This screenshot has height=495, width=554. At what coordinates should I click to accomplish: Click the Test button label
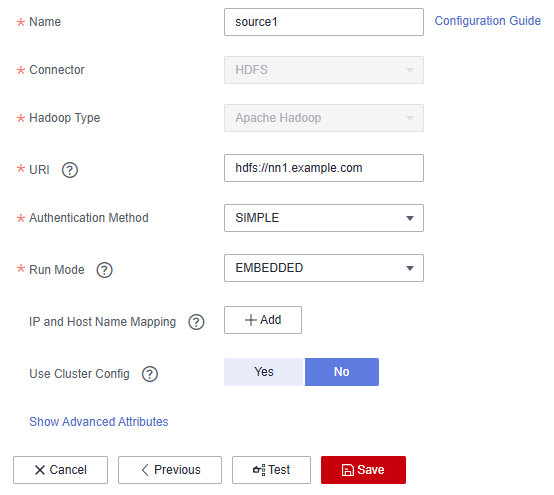[x=279, y=470]
